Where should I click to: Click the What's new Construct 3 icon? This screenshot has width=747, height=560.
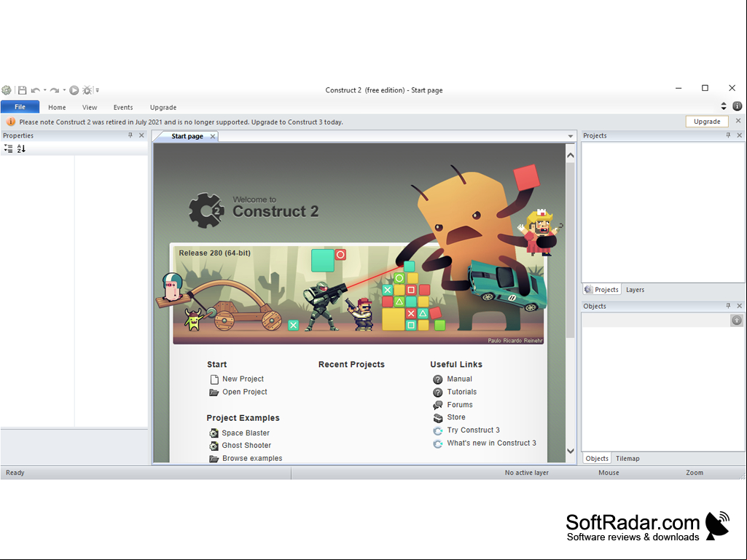click(438, 443)
